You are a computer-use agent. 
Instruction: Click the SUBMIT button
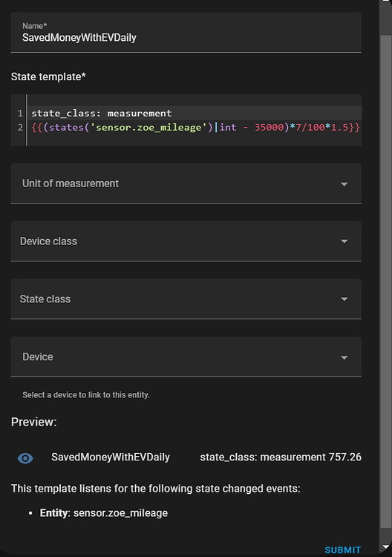[343, 550]
